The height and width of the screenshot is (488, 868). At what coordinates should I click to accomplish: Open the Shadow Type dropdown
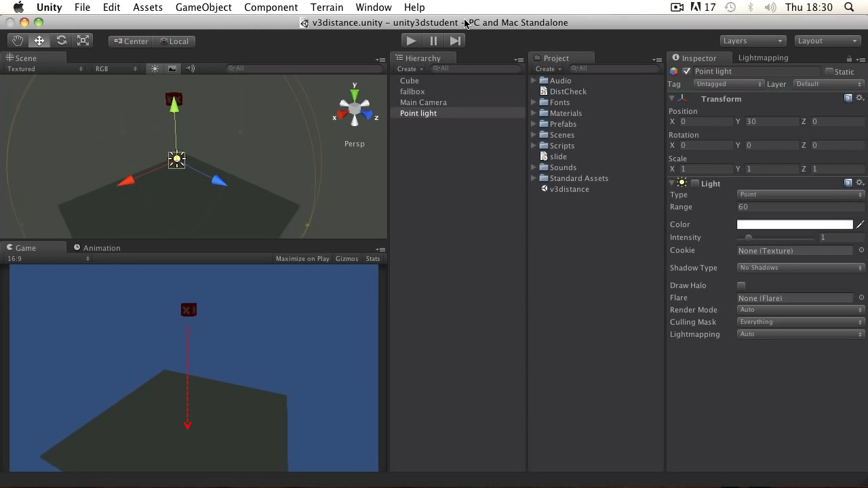800,268
